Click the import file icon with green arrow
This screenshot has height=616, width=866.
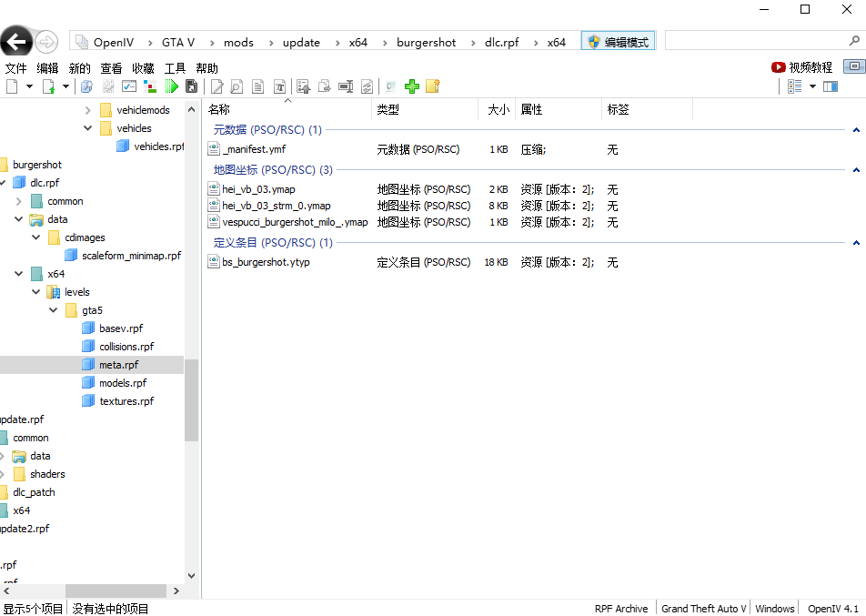tap(48, 86)
